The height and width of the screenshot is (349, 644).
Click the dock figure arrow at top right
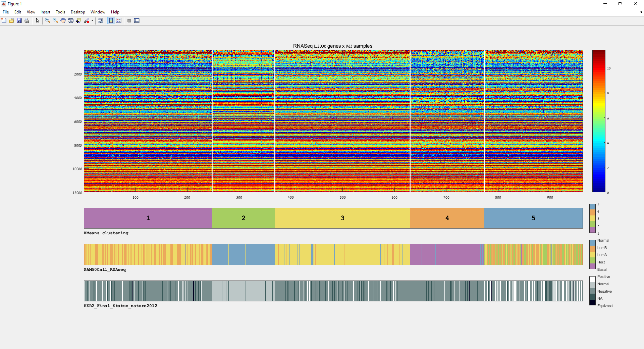[641, 12]
